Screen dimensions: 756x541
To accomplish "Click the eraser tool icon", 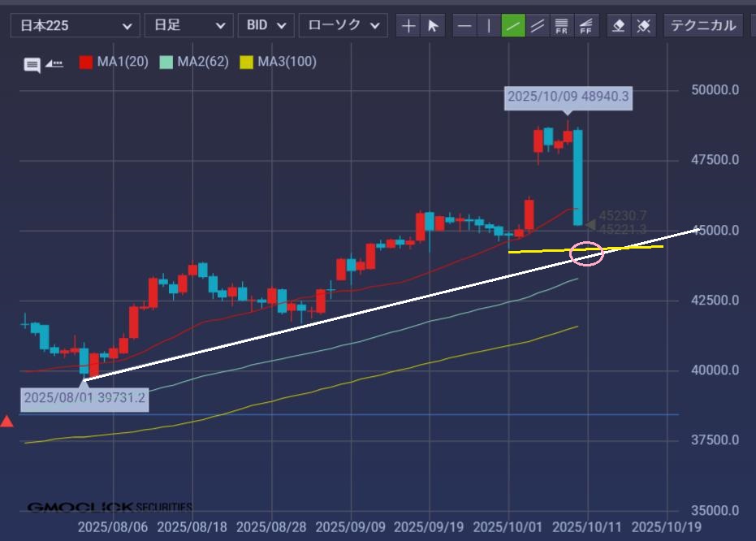I will [619, 26].
